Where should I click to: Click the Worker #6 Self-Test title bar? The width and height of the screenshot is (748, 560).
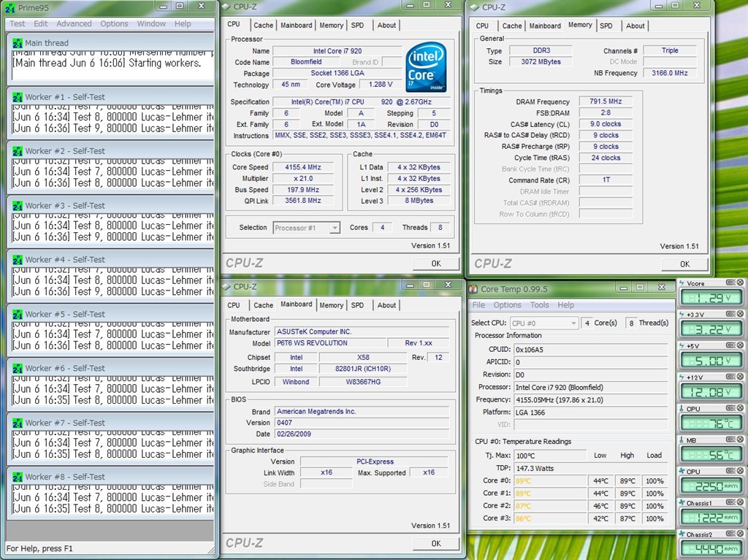(110, 368)
